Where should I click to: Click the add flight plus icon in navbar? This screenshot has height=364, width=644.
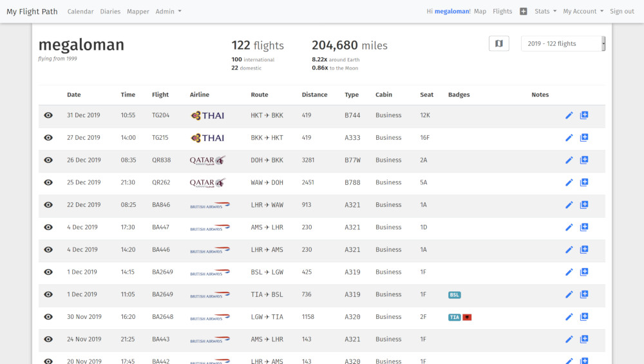[x=523, y=12]
